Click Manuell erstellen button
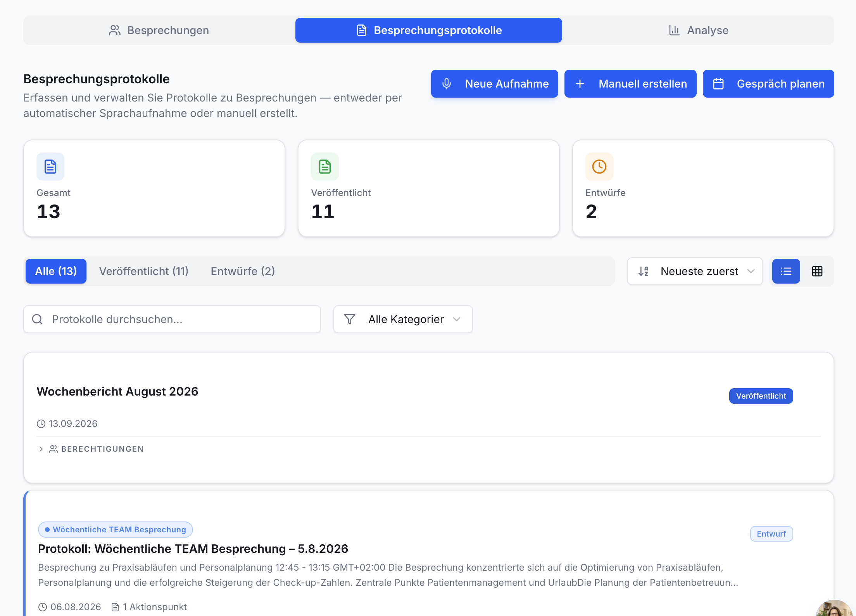The width and height of the screenshot is (856, 616). (630, 84)
